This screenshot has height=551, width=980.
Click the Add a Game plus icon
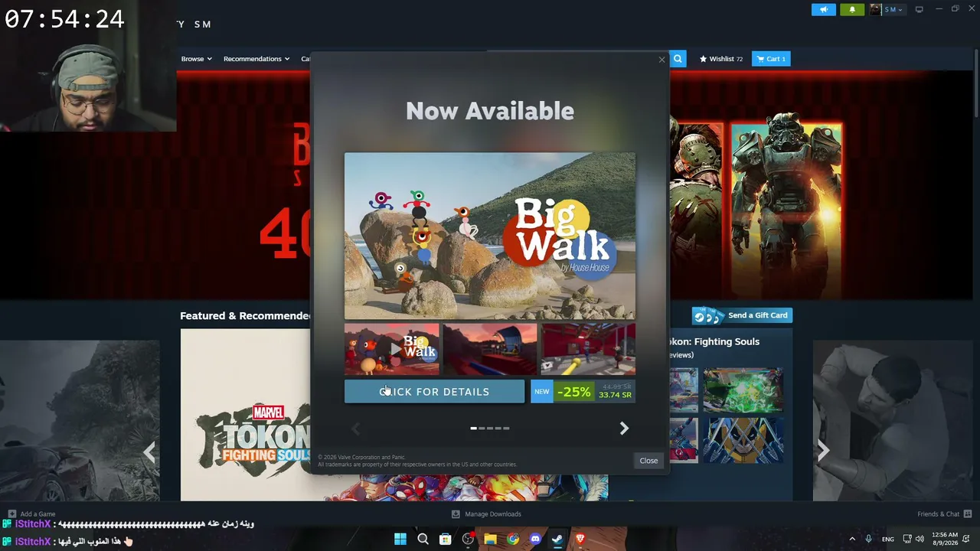[12, 514]
